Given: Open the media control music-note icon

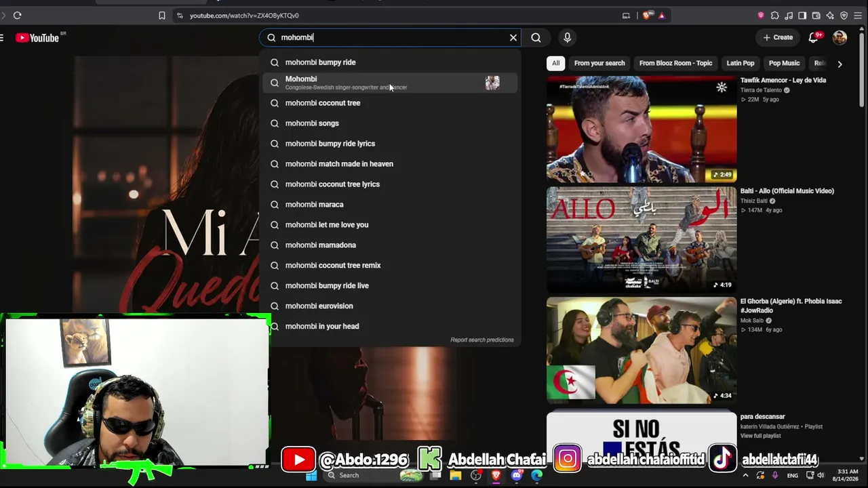Looking at the screenshot, I should coord(789,16).
